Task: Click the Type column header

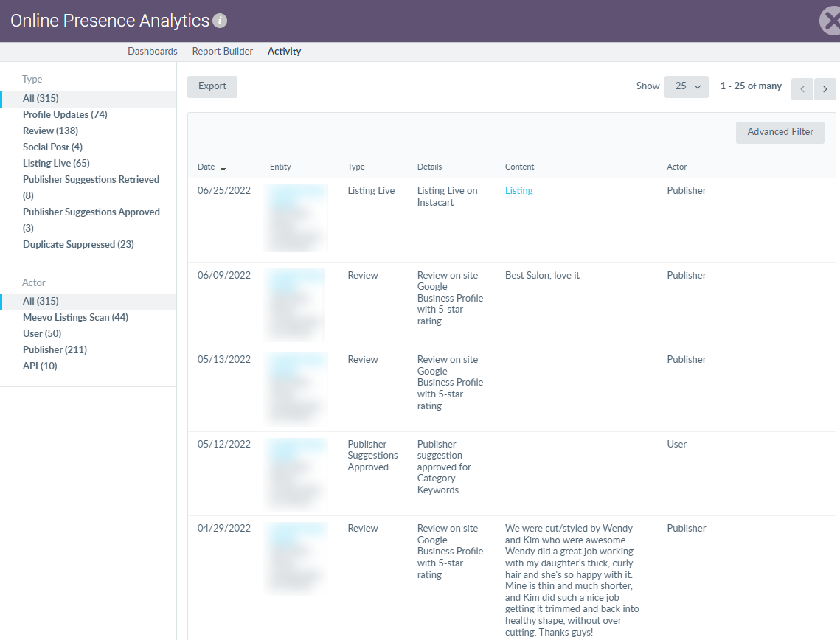Action: tap(355, 167)
